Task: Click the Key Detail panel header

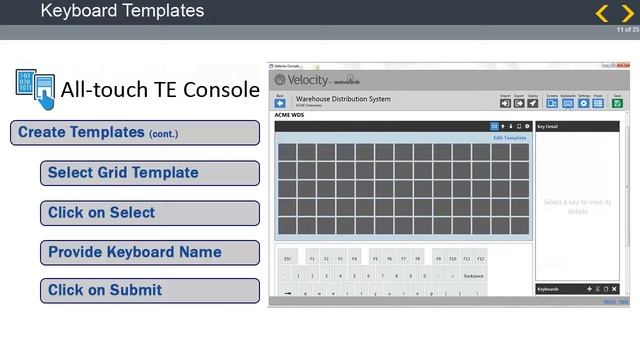Action: [577, 127]
